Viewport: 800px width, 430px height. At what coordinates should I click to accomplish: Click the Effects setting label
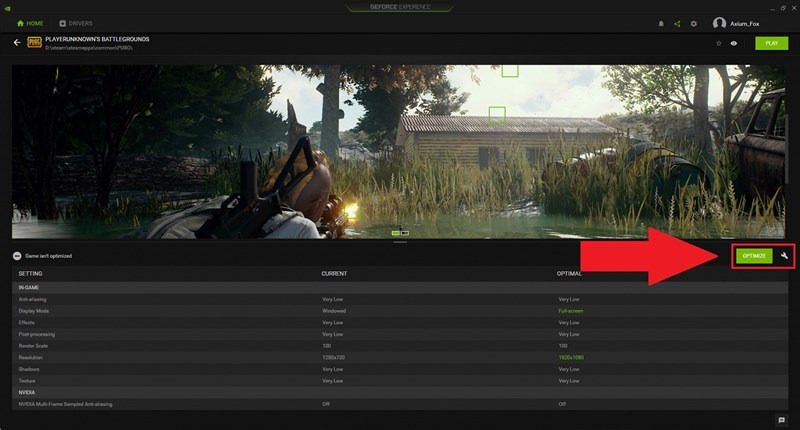(x=27, y=322)
